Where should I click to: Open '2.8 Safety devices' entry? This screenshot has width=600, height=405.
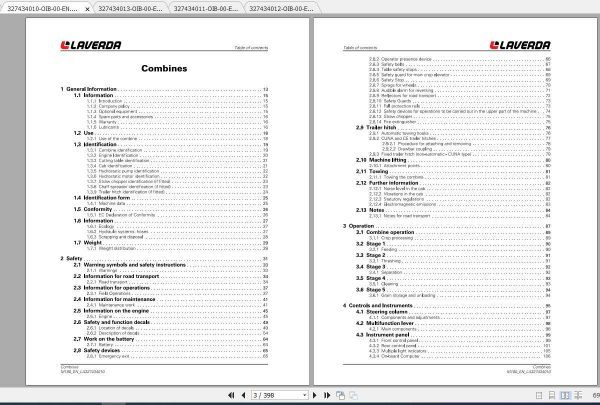(171, 350)
